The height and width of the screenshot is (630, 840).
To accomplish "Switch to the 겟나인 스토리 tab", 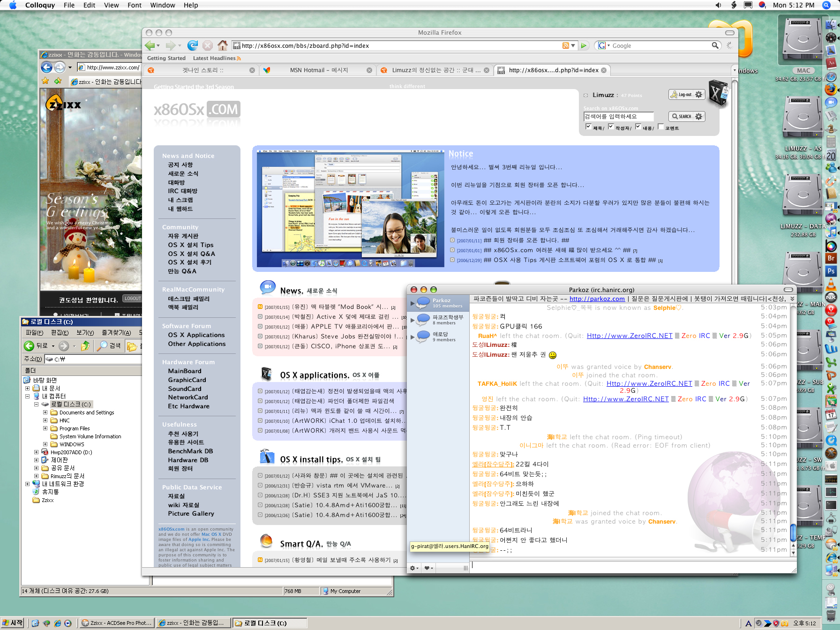I will 202,70.
